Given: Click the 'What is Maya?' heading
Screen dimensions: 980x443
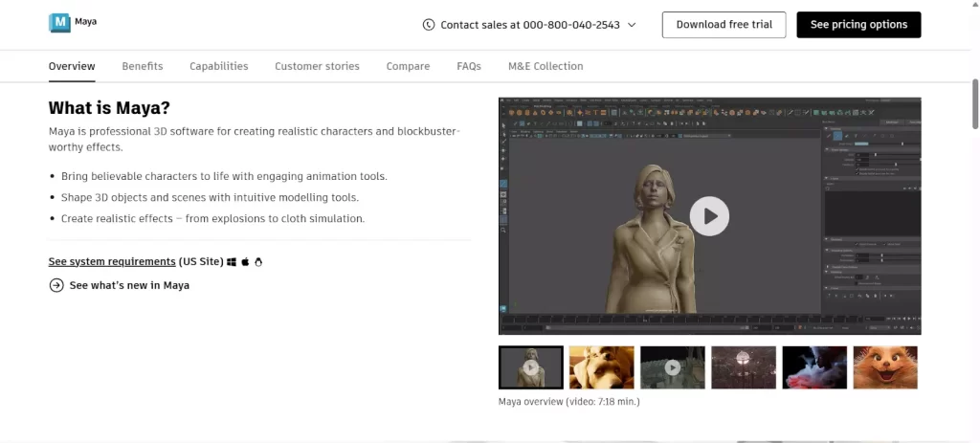Looking at the screenshot, I should [x=109, y=108].
